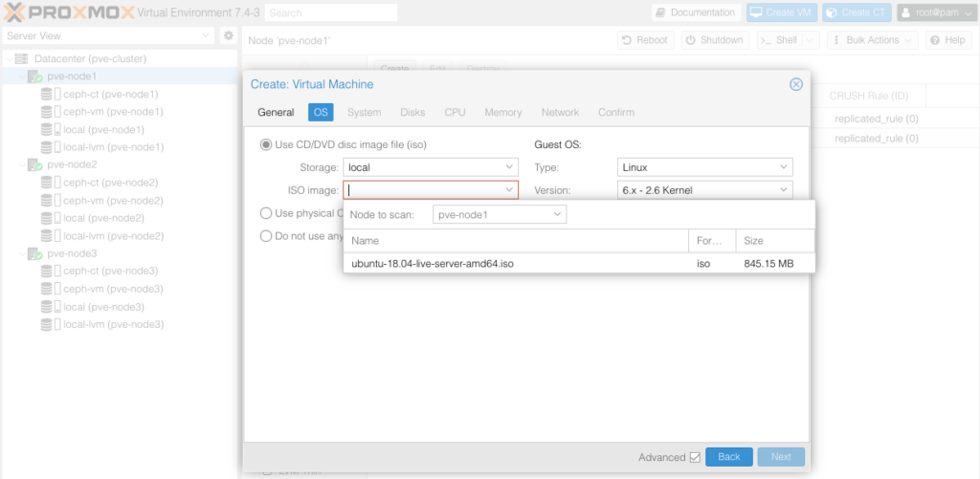This screenshot has width=980, height=479.
Task: Click the Create CT button
Action: coord(857,12)
